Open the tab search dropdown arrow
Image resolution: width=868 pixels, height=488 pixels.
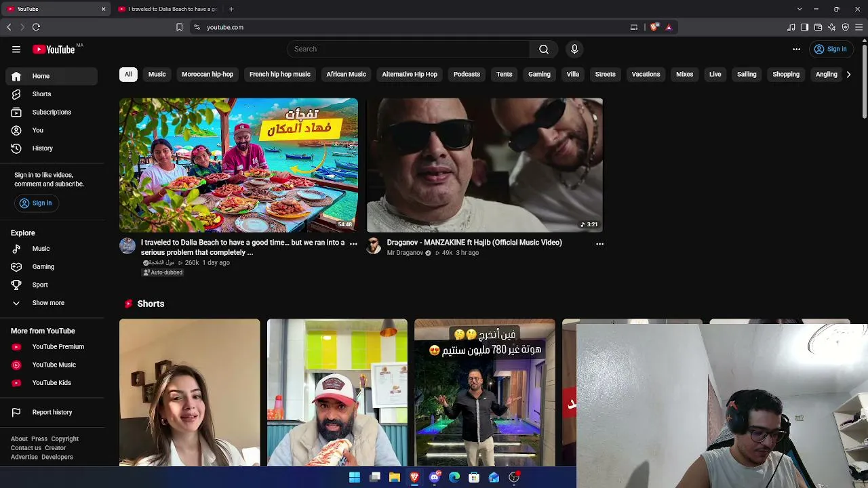coord(800,9)
